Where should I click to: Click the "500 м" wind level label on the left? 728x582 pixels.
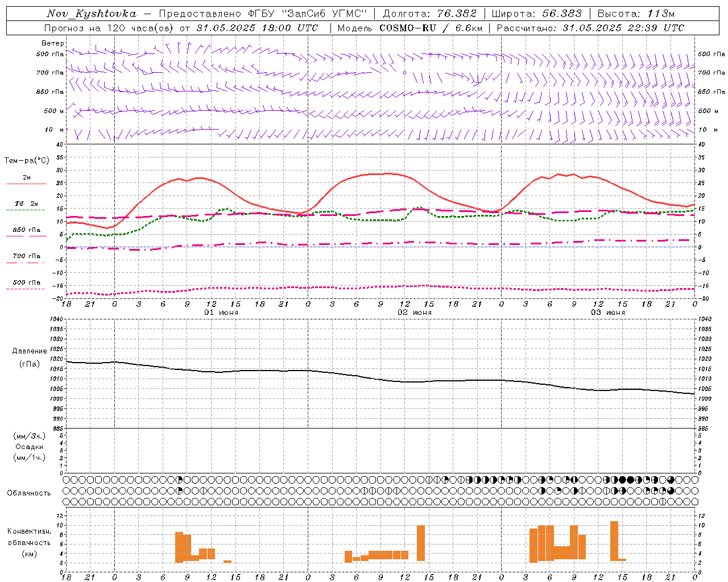[54, 111]
